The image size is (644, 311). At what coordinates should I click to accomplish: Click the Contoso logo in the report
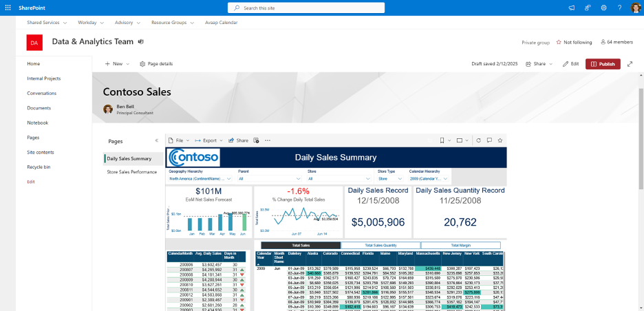tap(193, 158)
